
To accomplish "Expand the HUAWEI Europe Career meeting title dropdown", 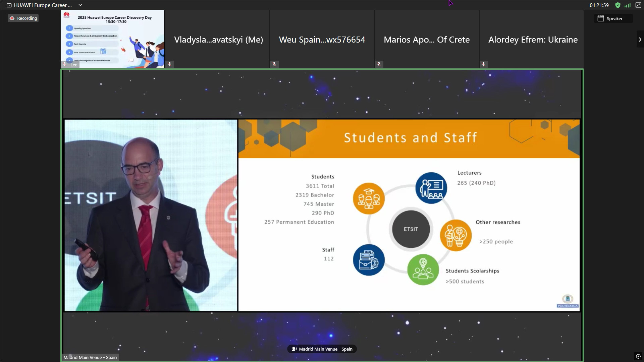I will coord(80,5).
